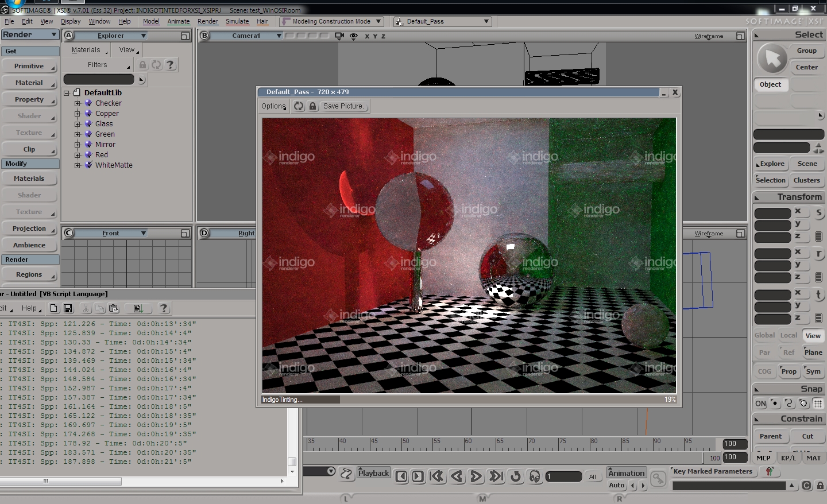
Task: Click the set keyframe key icon
Action: click(658, 478)
